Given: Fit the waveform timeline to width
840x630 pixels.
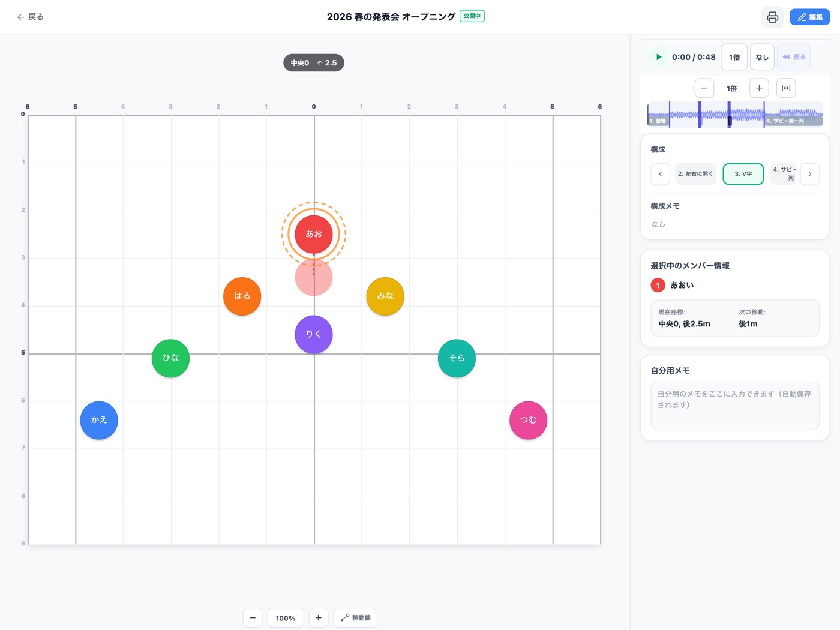Looking at the screenshot, I should tap(786, 88).
